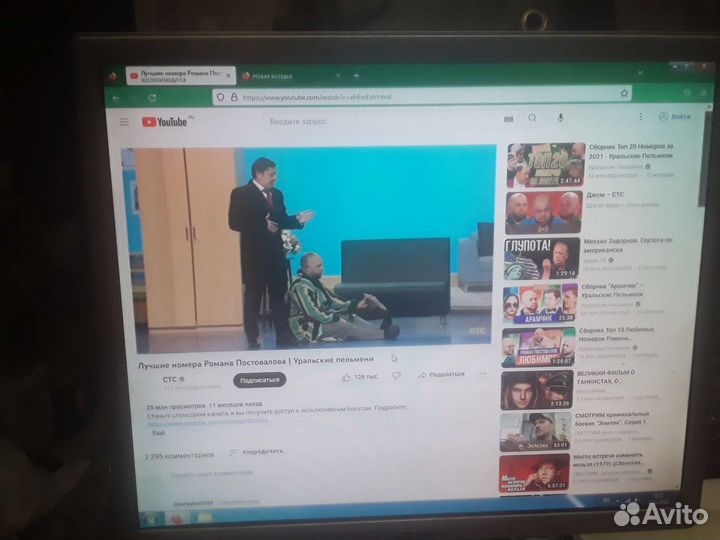The height and width of the screenshot is (540, 720).
Task: Click the Войти sign-in button
Action: click(675, 116)
